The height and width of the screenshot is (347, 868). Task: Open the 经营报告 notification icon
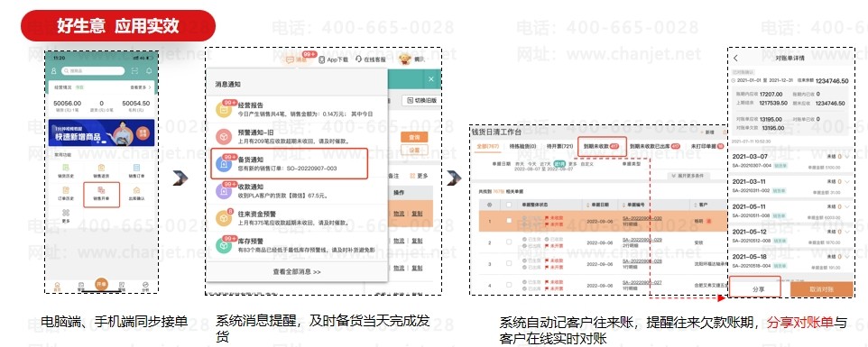(x=224, y=109)
